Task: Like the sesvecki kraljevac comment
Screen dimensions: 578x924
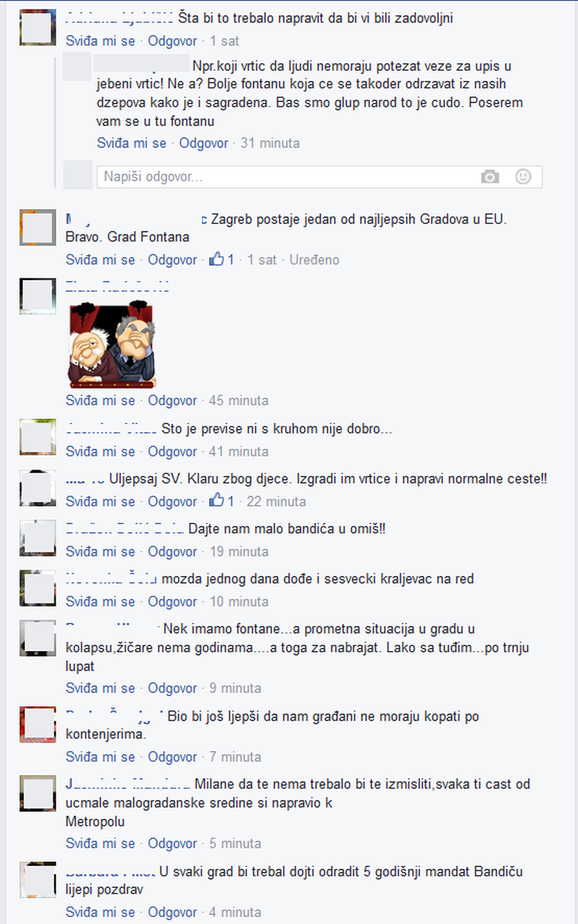Action: [100, 602]
